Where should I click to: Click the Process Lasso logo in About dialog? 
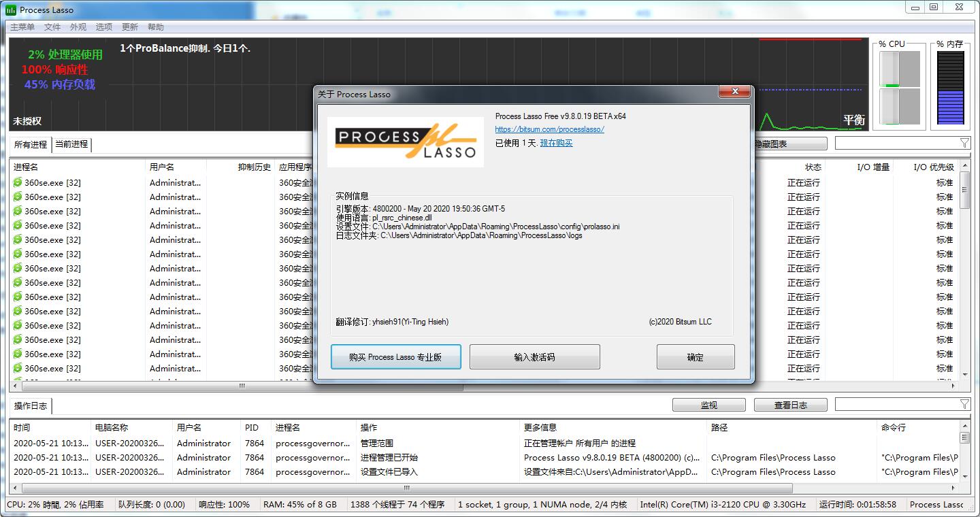click(x=406, y=142)
